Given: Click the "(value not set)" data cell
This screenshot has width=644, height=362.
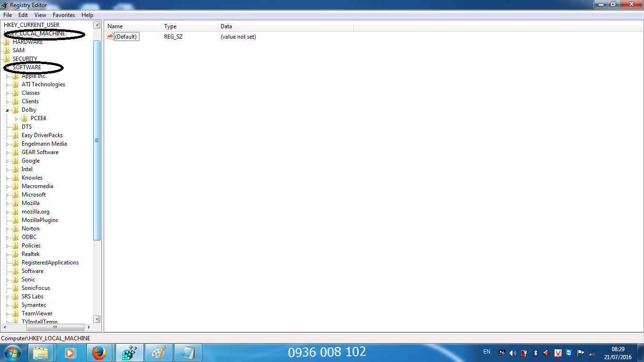Looking at the screenshot, I should [x=238, y=37].
